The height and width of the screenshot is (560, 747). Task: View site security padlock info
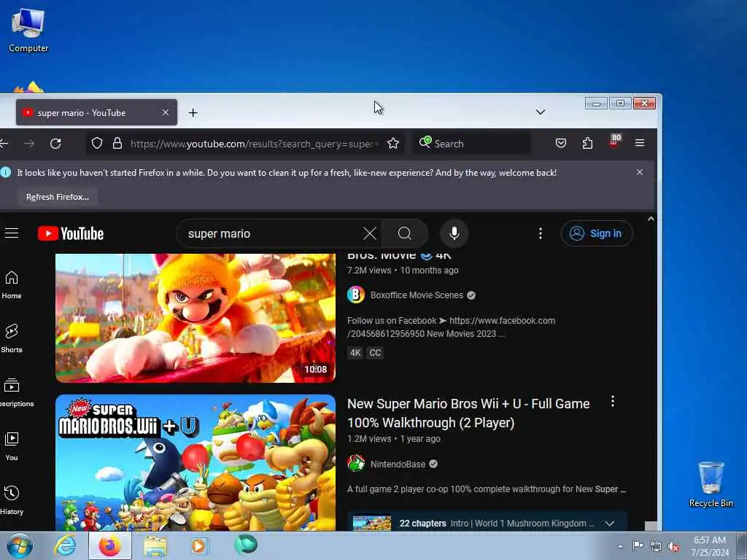pos(117,144)
